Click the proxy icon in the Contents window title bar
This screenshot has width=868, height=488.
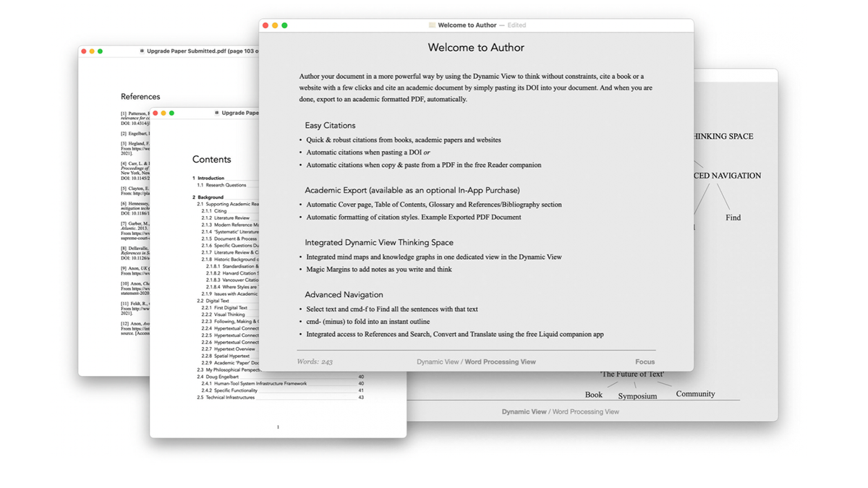coord(216,113)
